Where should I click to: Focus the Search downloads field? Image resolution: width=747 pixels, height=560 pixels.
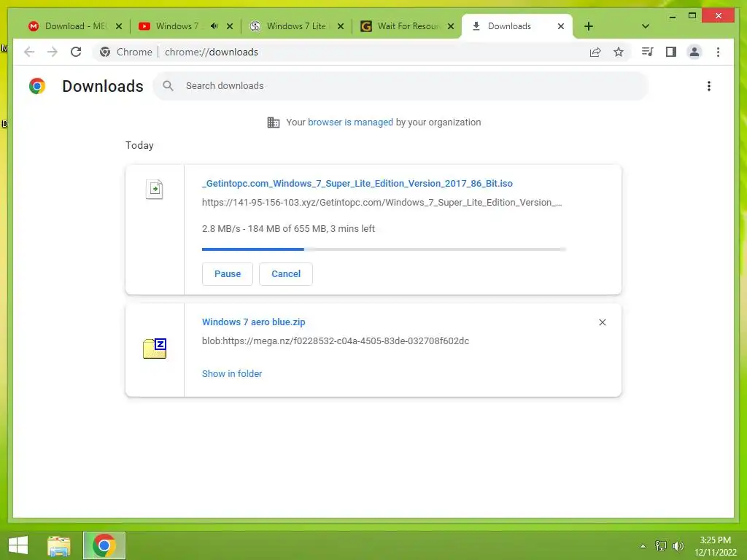click(400, 86)
